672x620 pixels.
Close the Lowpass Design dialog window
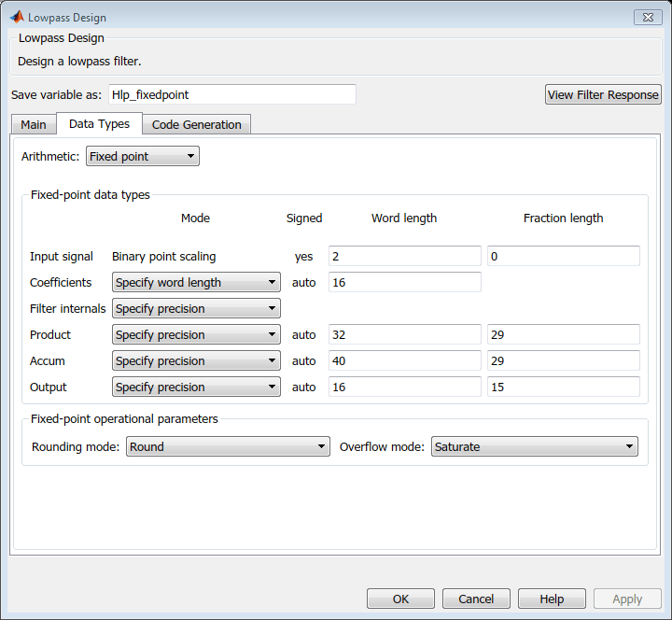[647, 17]
